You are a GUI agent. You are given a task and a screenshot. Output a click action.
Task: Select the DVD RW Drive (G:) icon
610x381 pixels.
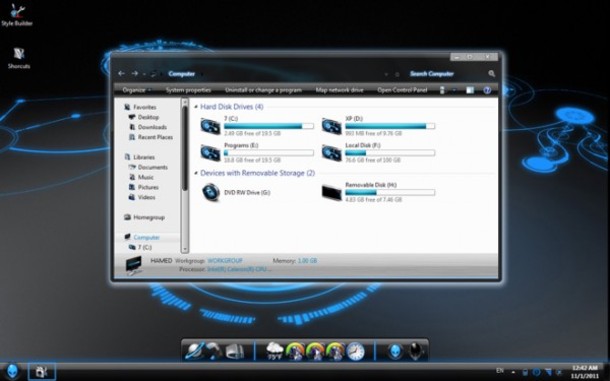[210, 192]
